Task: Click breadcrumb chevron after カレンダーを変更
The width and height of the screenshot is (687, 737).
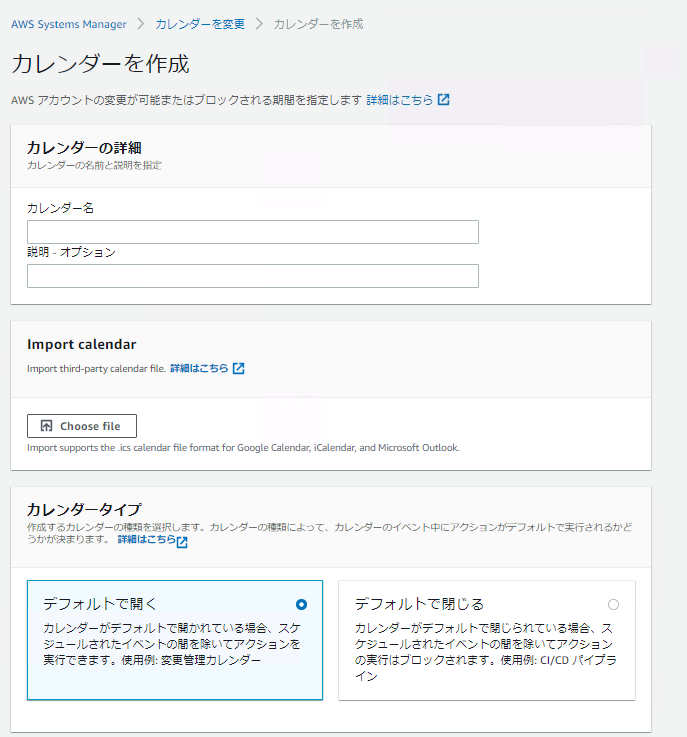Action: click(259, 23)
